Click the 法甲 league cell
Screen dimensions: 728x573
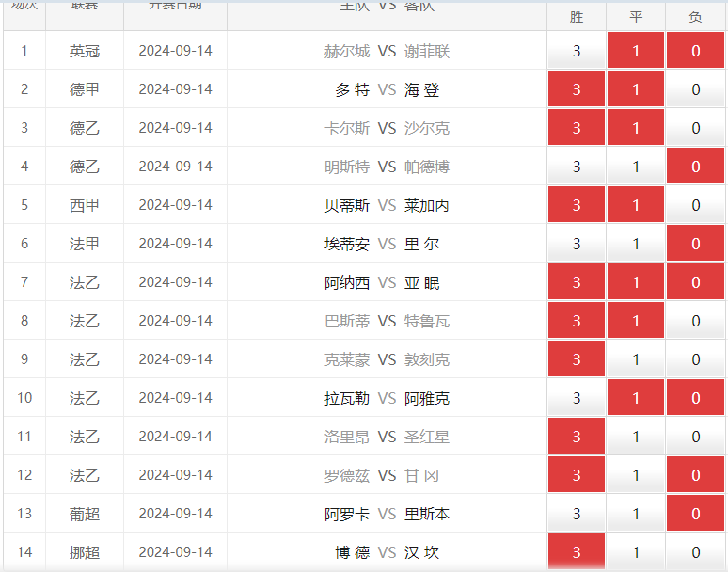[85, 244]
